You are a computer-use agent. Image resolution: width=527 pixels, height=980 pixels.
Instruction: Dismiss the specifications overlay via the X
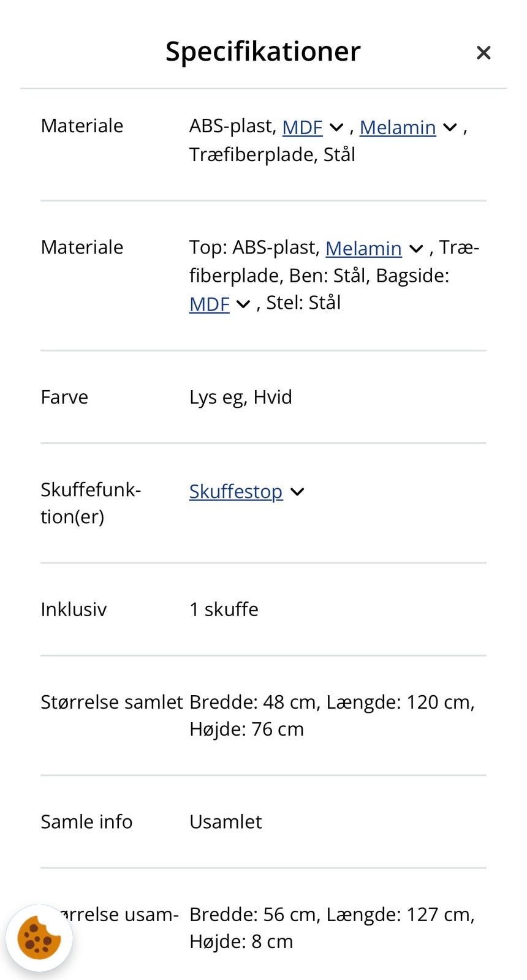click(483, 53)
